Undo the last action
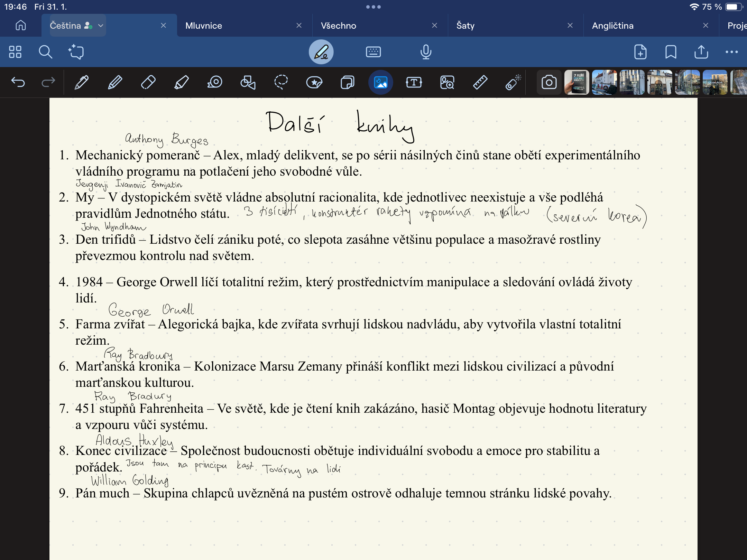 coord(18,82)
